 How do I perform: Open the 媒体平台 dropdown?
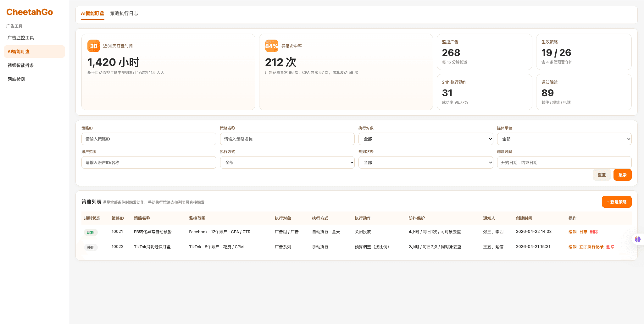click(564, 139)
